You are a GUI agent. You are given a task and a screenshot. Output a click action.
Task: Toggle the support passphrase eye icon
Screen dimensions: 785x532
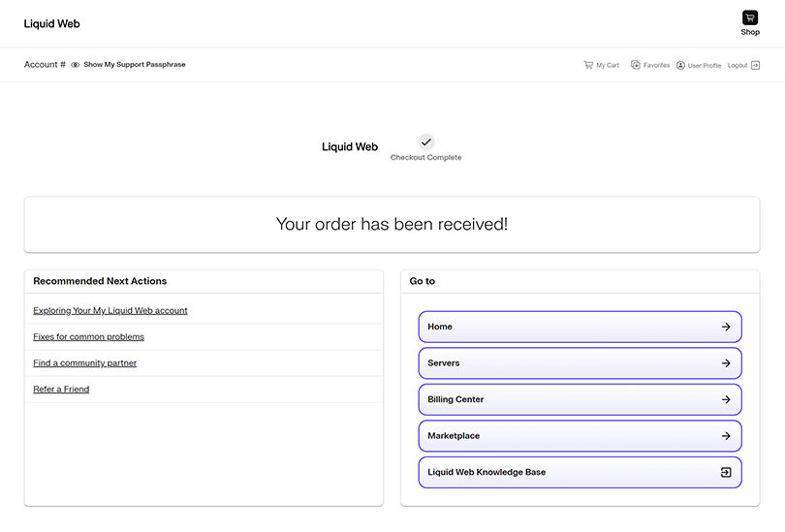tap(75, 65)
